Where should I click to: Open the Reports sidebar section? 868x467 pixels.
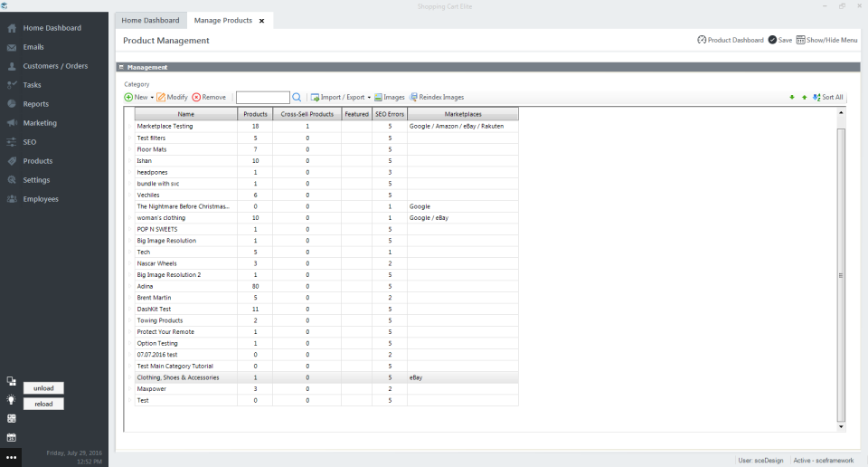(x=36, y=104)
